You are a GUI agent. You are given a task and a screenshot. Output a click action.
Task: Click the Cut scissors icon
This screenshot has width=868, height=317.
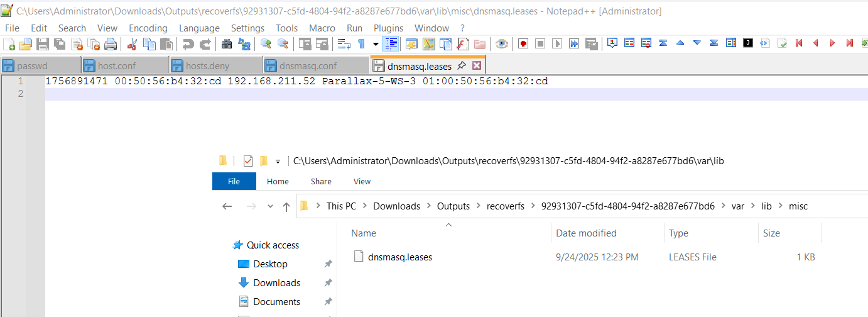click(132, 43)
